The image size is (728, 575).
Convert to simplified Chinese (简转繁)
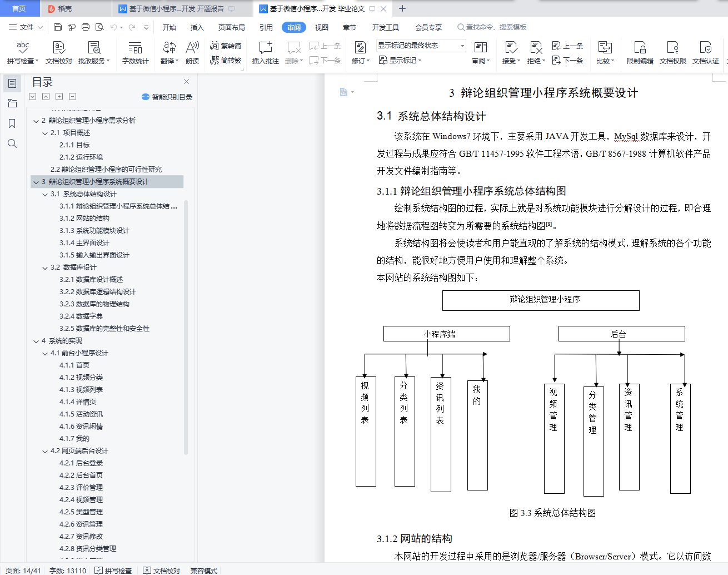[226, 61]
